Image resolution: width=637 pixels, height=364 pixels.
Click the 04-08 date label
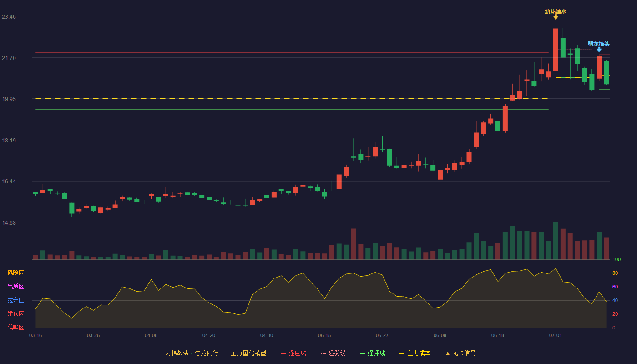151,335
